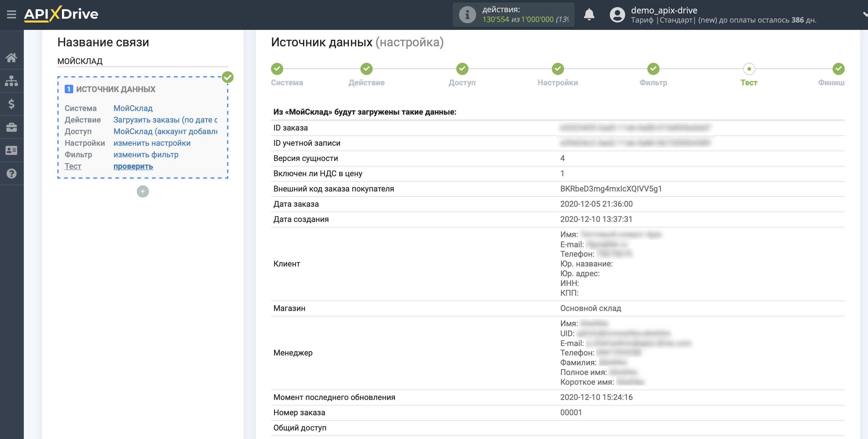Select the order number 00001
Screen dimensions: 868x439
[x=571, y=412]
